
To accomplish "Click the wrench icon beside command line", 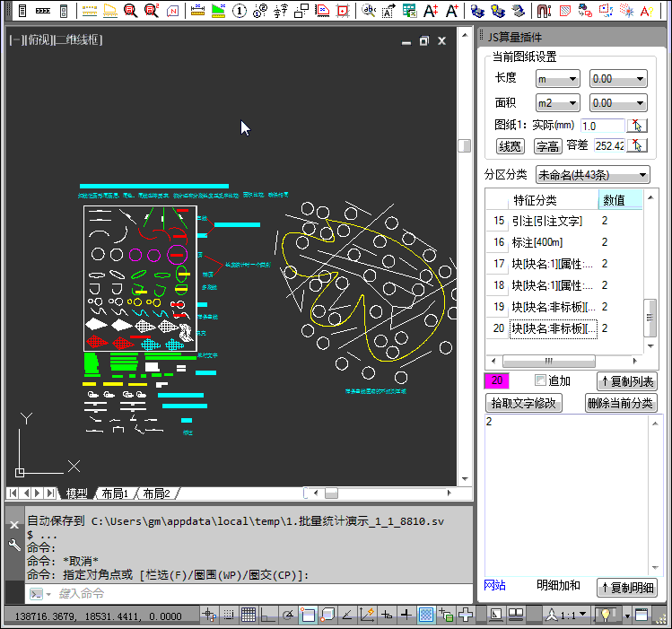I will tap(14, 545).
